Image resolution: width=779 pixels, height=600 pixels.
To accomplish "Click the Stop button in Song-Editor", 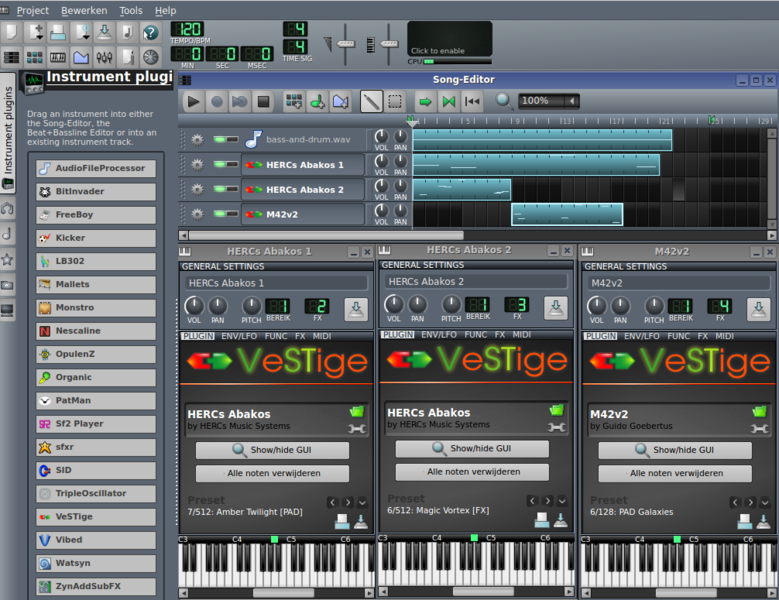I will pos(263,102).
